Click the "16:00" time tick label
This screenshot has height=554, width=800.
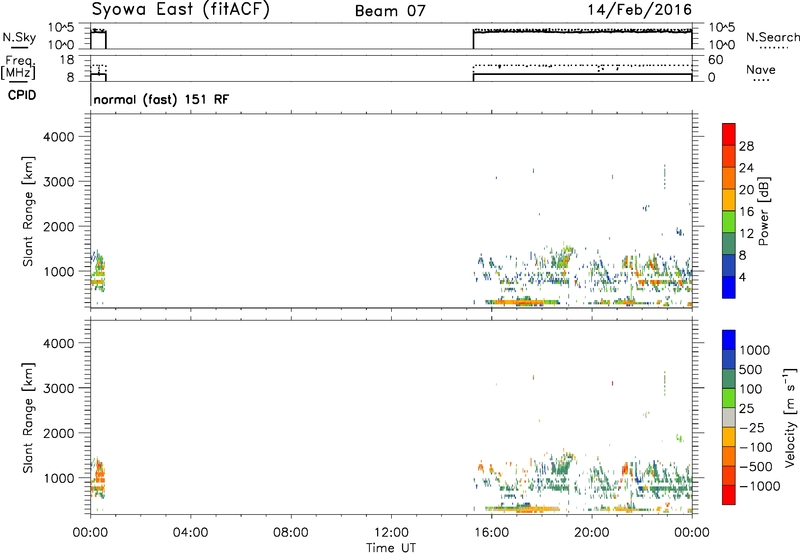coord(491,533)
